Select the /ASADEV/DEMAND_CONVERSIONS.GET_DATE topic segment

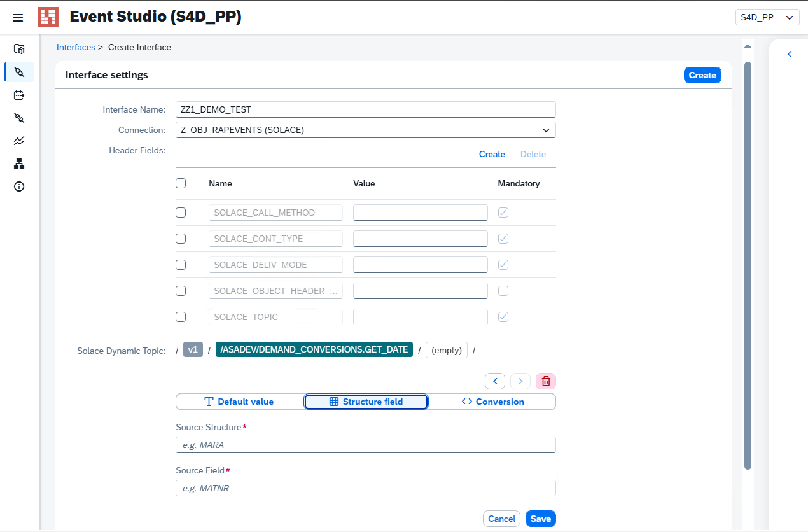click(314, 349)
